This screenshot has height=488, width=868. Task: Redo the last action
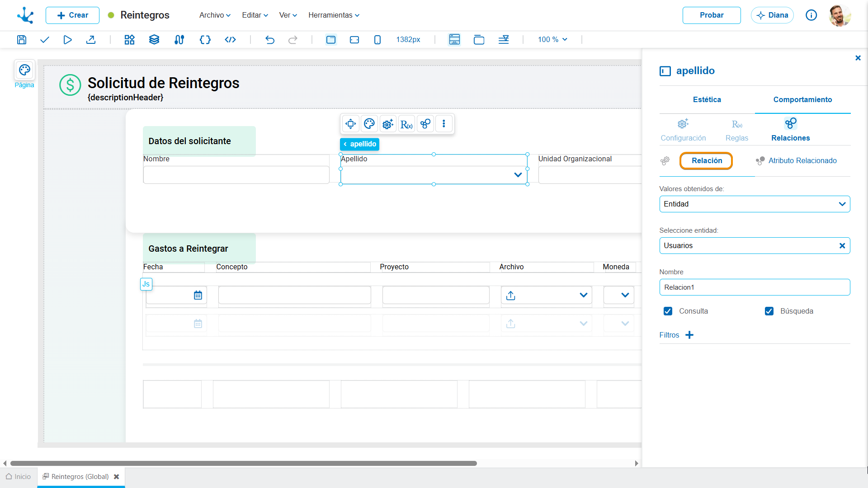click(x=293, y=40)
